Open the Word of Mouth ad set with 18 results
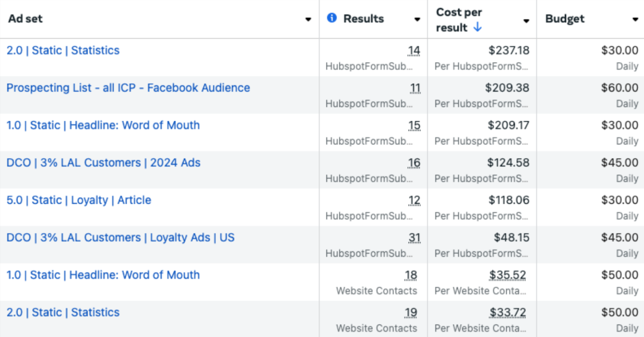 point(103,275)
